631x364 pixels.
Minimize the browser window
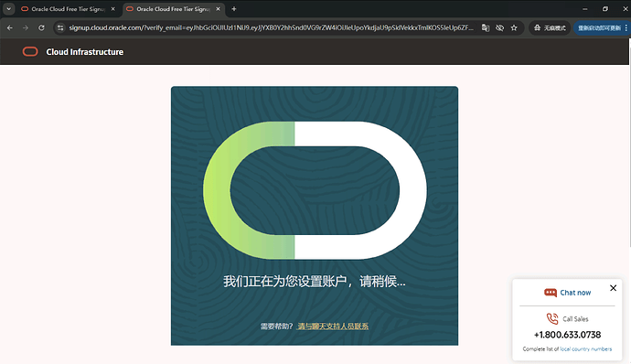click(585, 9)
